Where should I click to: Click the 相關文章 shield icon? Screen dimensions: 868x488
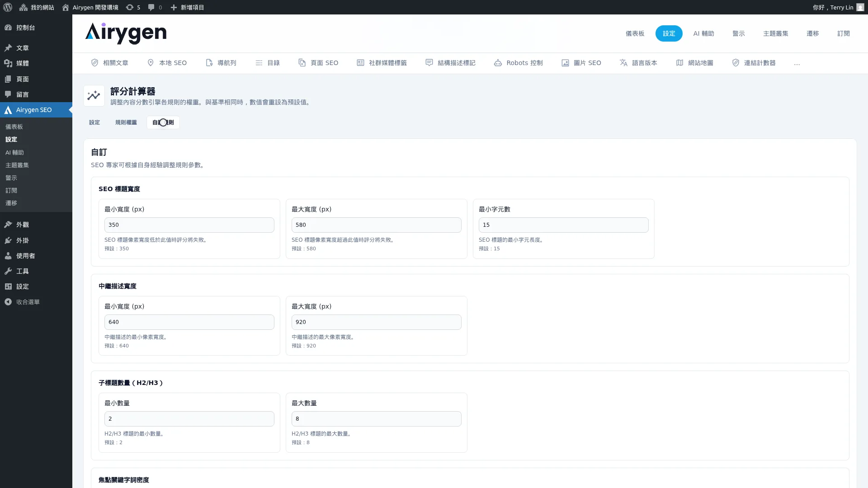click(x=94, y=63)
